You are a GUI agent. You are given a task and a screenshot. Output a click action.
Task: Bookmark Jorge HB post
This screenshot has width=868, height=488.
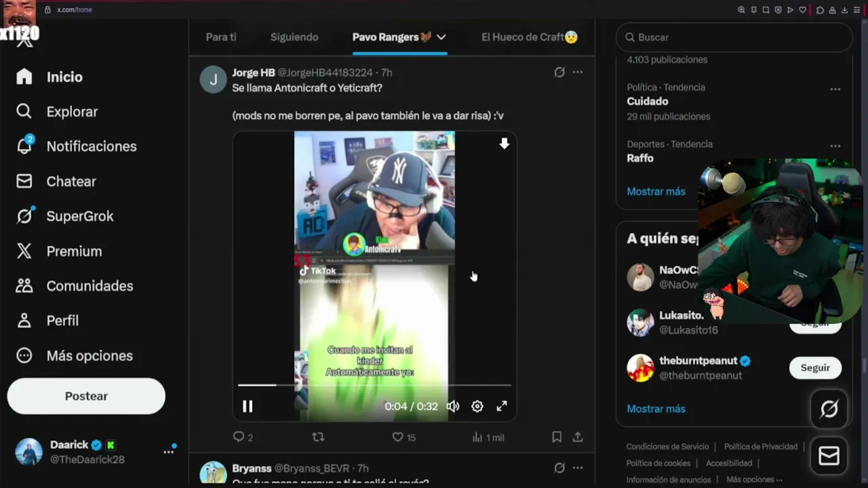[x=557, y=437]
